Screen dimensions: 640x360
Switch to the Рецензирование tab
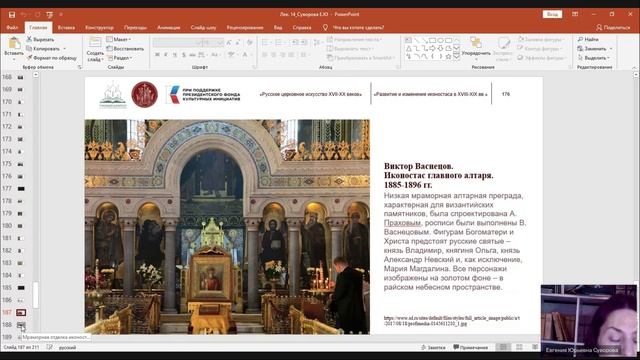tap(245, 27)
